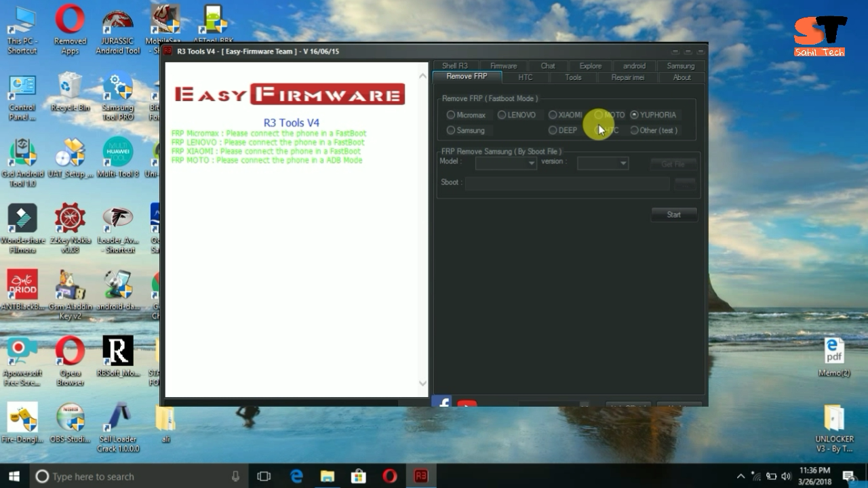Open Opera Browser from the taskbar
This screenshot has width=868, height=488.
click(x=389, y=476)
